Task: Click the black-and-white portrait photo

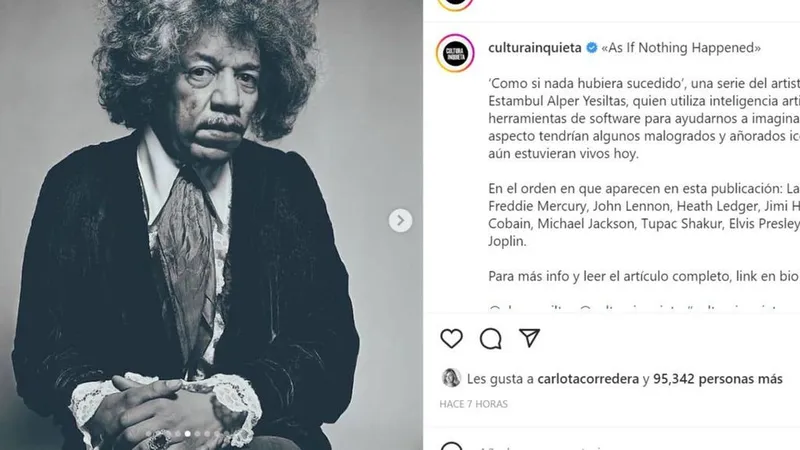Action: point(211,224)
